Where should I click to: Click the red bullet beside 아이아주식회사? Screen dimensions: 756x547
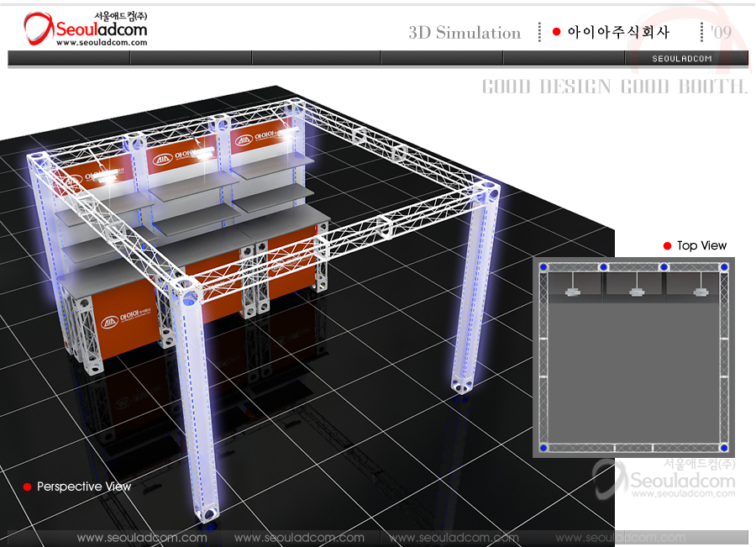click(556, 32)
